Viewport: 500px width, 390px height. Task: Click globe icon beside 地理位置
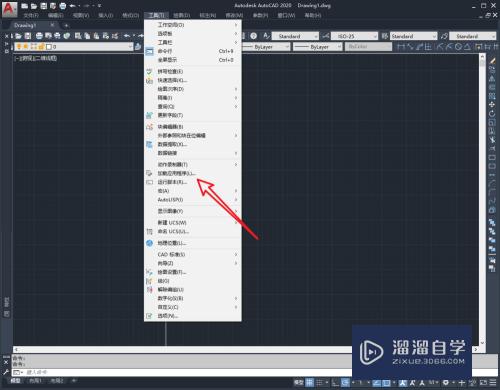[149, 243]
